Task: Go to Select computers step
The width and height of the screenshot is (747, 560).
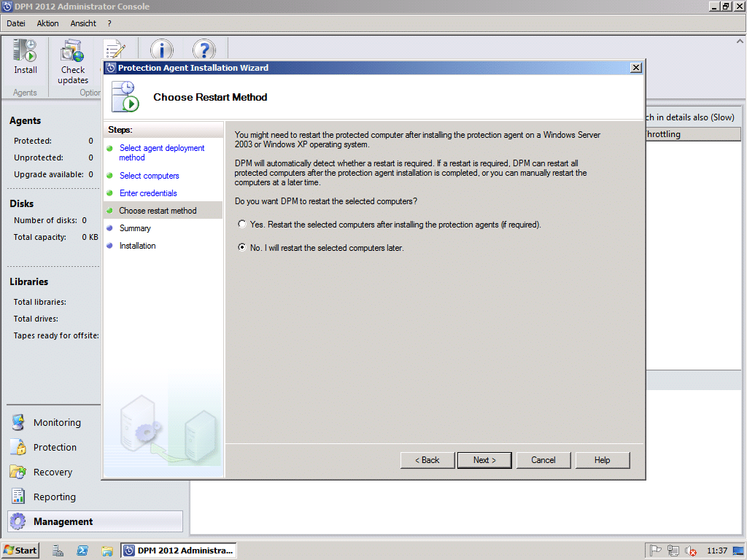Action: [x=149, y=176]
